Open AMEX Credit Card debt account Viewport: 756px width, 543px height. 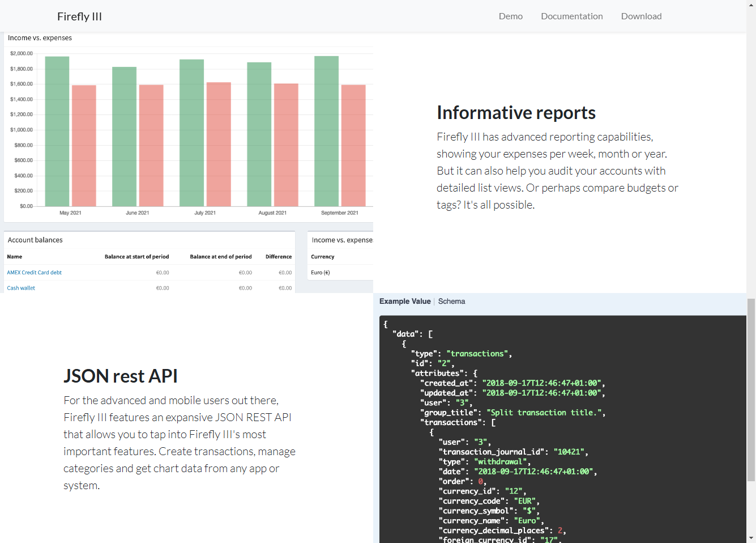tap(35, 273)
